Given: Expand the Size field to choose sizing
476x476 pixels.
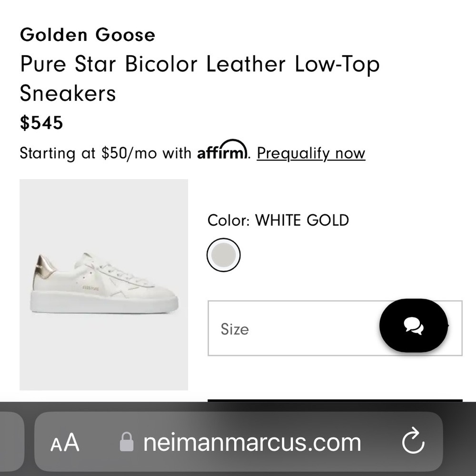Looking at the screenshot, I should [286, 327].
